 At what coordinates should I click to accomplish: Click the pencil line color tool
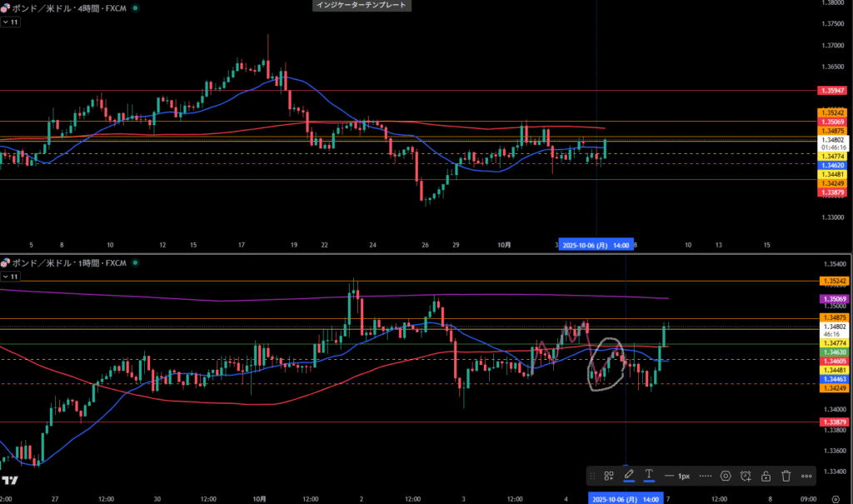click(x=629, y=476)
